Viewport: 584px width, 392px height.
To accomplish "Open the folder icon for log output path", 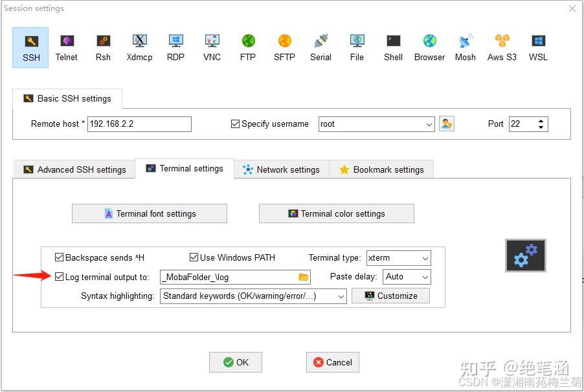I will (303, 276).
